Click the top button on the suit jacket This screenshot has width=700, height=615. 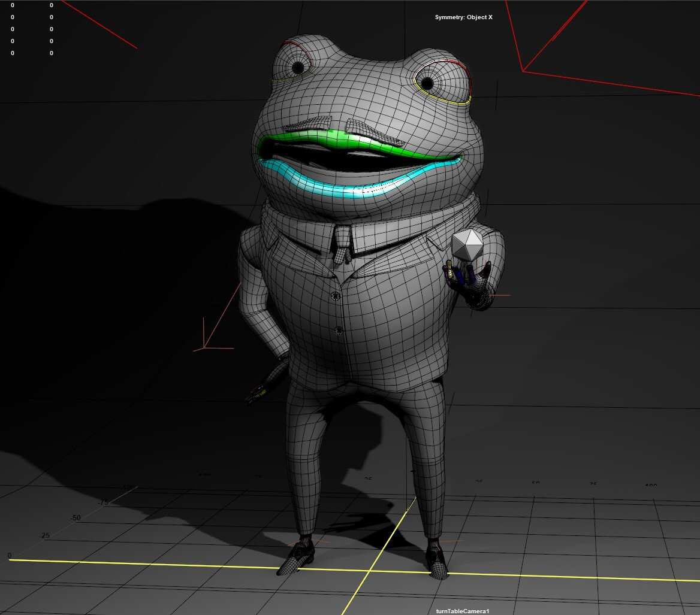pyautogui.click(x=336, y=295)
